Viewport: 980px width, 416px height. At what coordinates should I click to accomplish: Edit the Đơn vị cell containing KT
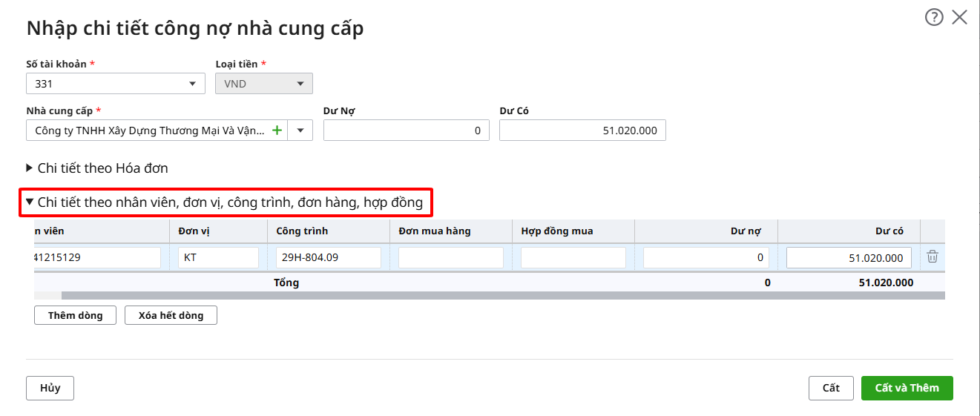click(218, 257)
